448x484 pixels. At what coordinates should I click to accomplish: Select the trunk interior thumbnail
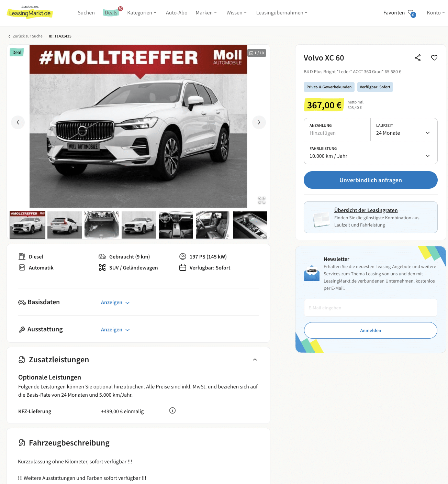click(102, 225)
